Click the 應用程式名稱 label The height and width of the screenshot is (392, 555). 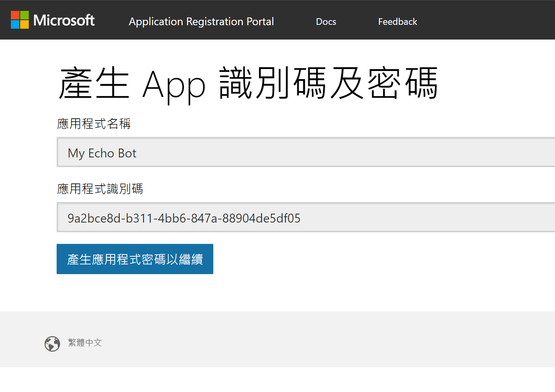(94, 124)
